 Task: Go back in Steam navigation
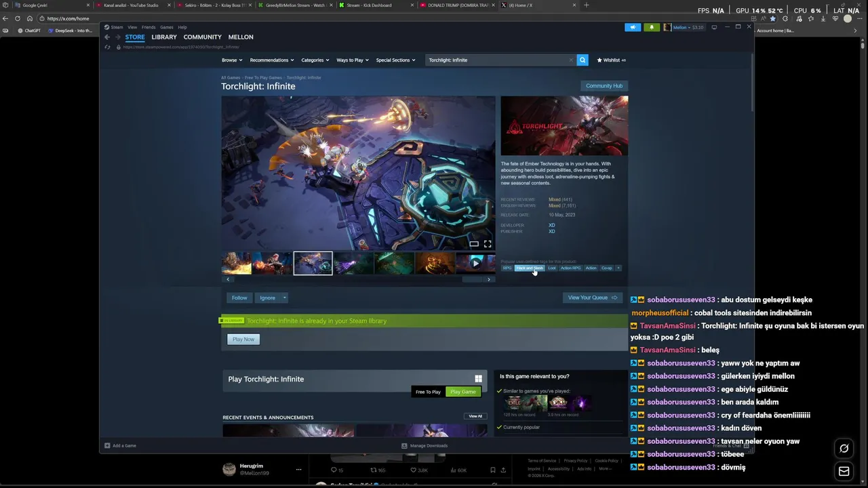pyautogui.click(x=107, y=37)
